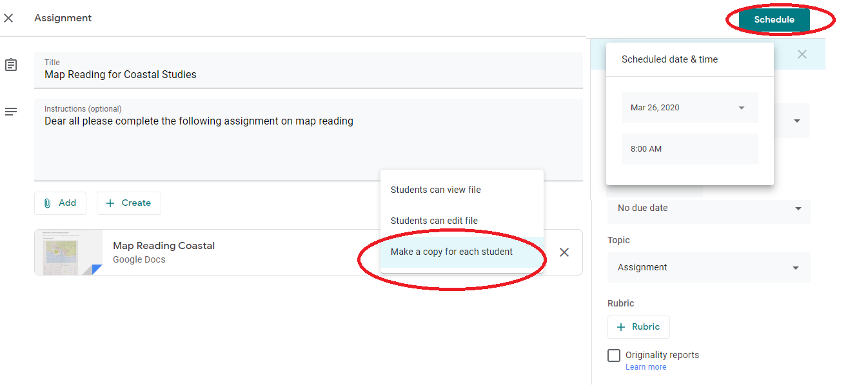Click the instructions lines icon in sidebar
Screen dimensions: 868x391
coord(10,111)
